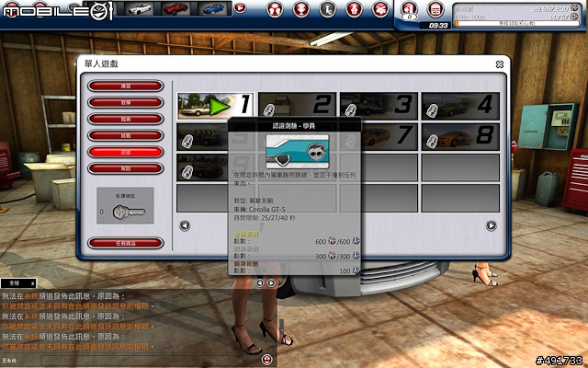Select the highlighted bright red menu button
588x368 pixels.
coord(126,152)
